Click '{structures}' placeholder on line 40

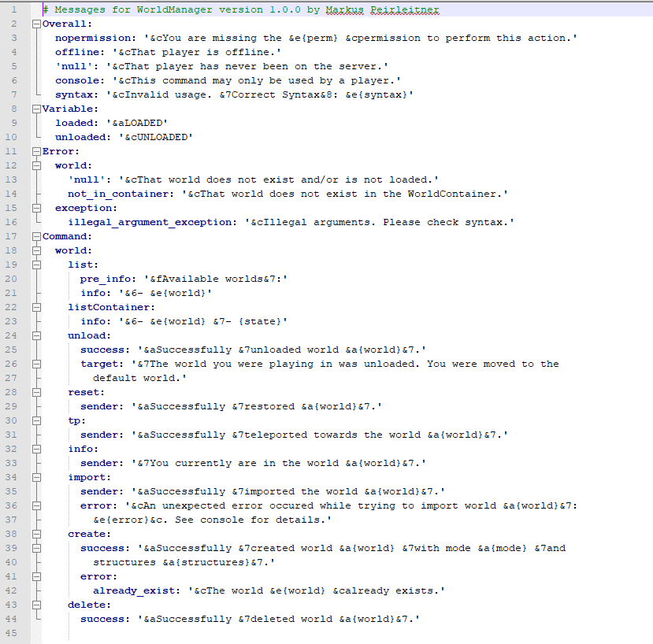212,561
